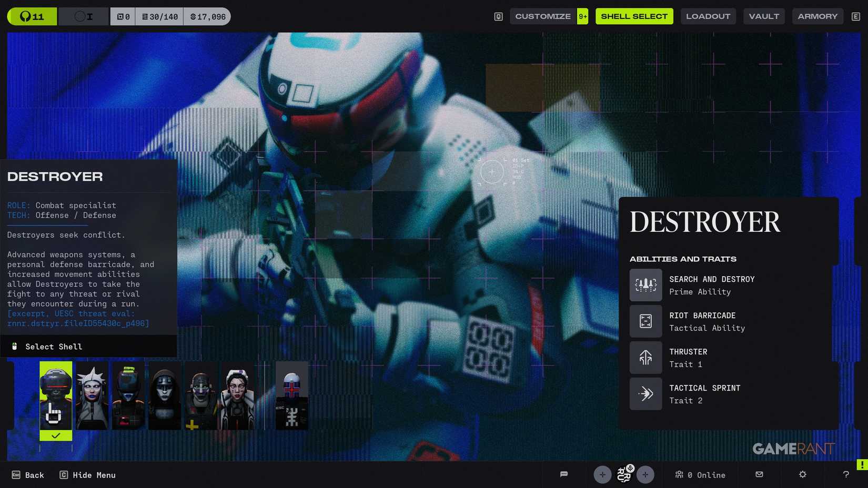Open the Armory menu
Image resolution: width=868 pixels, height=488 pixels.
[x=817, y=16]
